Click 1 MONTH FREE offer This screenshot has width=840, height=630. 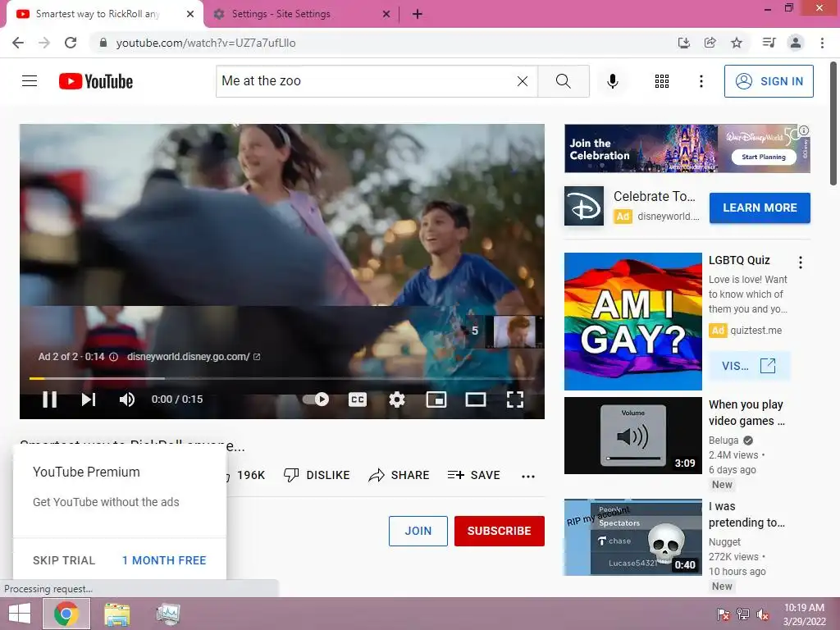(x=164, y=560)
